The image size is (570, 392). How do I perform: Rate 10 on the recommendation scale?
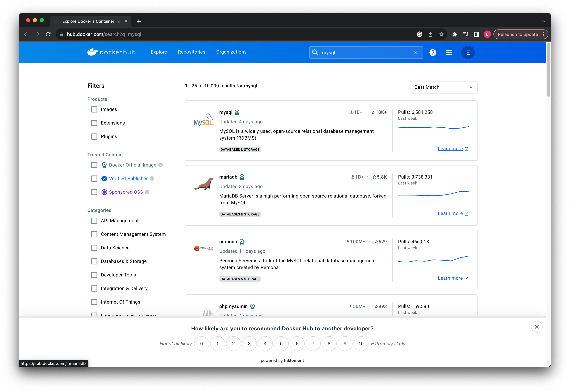point(361,343)
